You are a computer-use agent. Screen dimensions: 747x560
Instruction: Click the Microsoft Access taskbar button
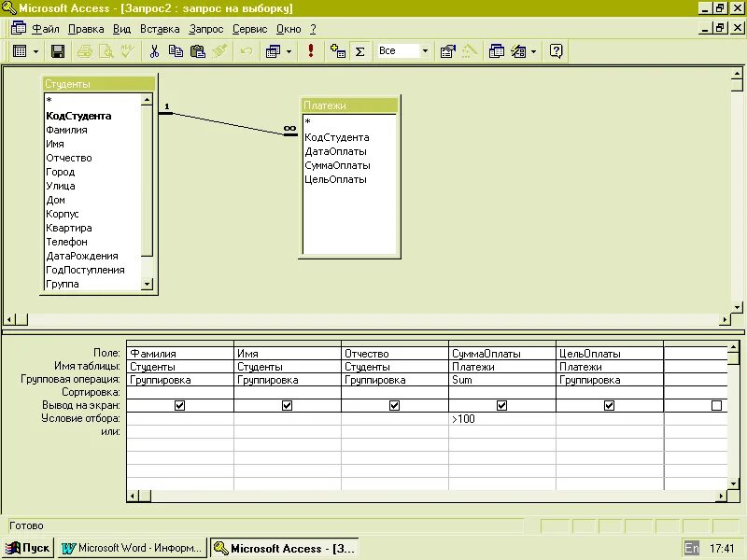point(285,548)
